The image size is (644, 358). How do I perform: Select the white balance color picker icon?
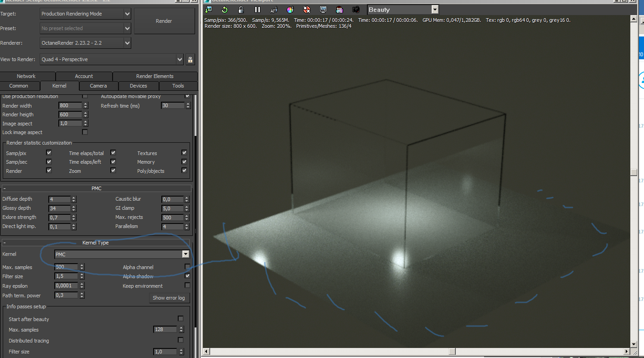click(x=290, y=9)
